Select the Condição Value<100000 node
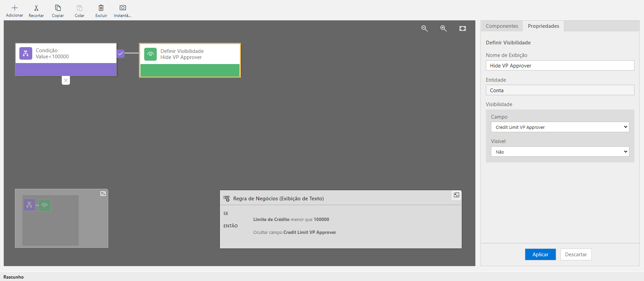644x281 pixels. pyautogui.click(x=66, y=60)
